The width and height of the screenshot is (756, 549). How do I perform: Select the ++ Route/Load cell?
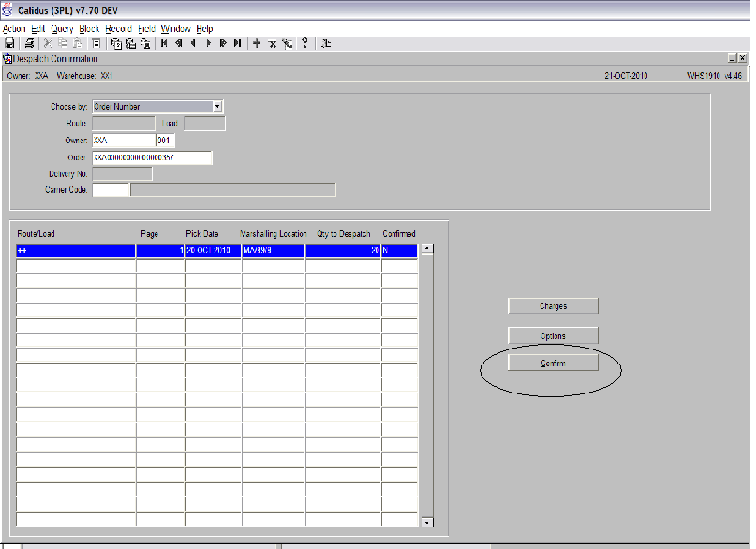pos(76,251)
